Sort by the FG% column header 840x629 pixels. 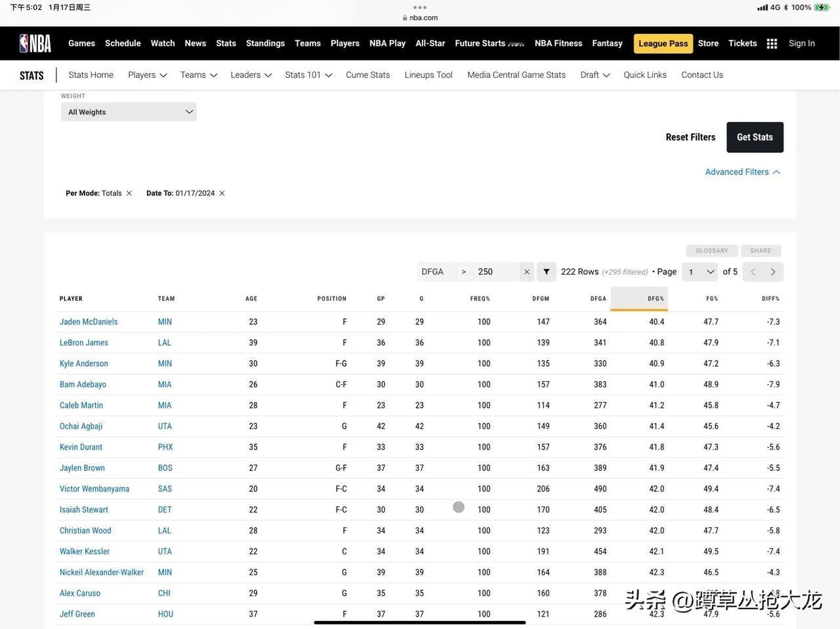coord(712,298)
